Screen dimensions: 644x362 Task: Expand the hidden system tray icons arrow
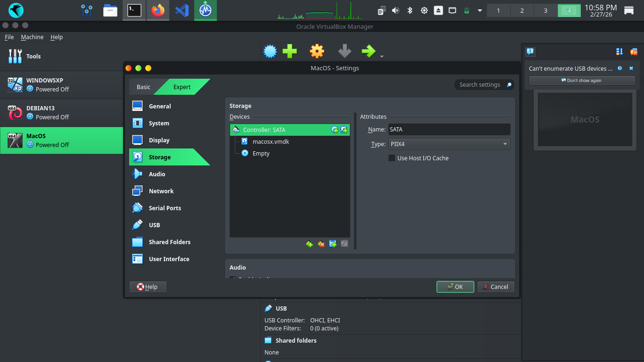coord(480,10)
